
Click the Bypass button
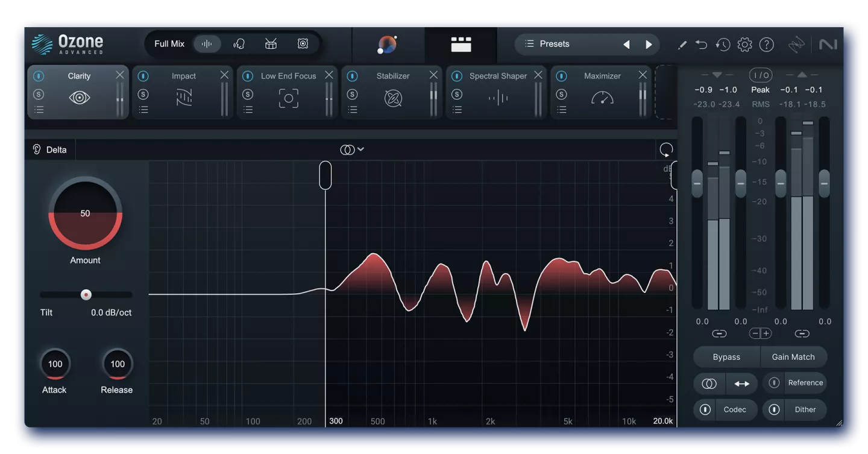[726, 357]
